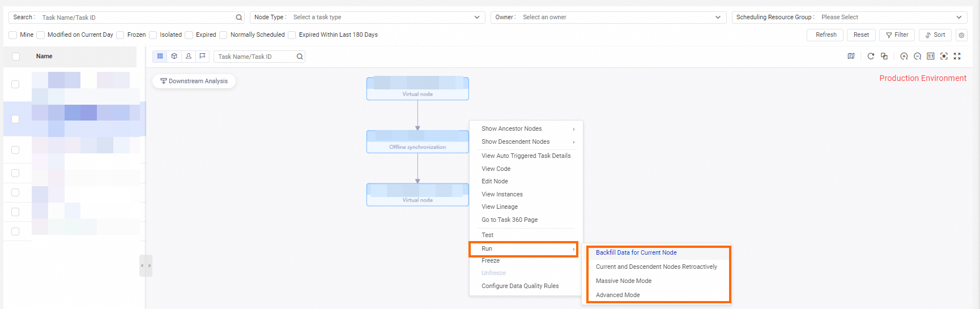This screenshot has height=309, width=980.
Task: Expand the Run submenu
Action: coord(523,249)
